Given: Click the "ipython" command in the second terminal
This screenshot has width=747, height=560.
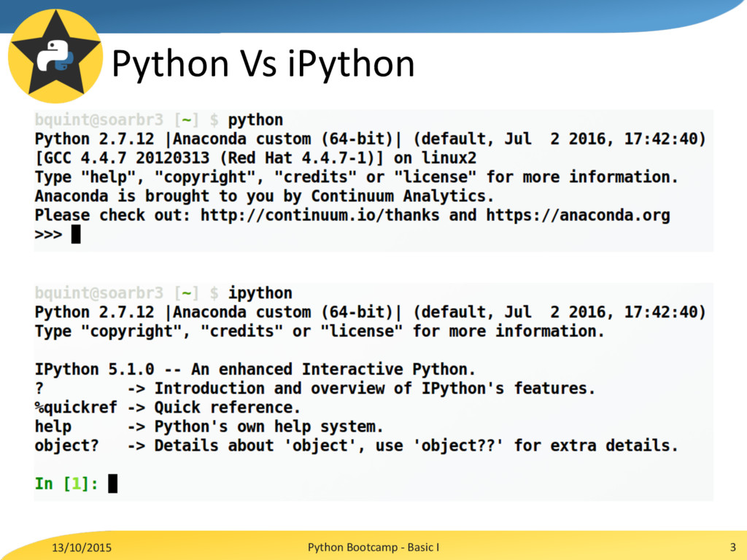Looking at the screenshot, I should pyautogui.click(x=260, y=293).
